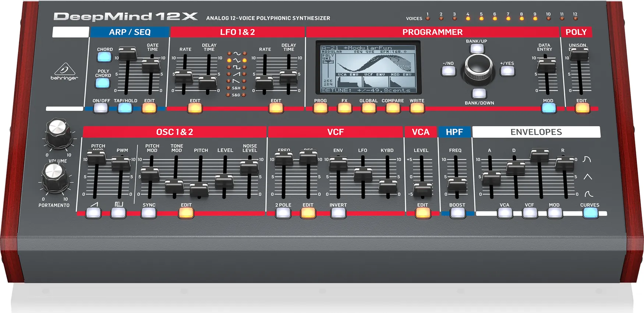
Task: Open the VCA EDIT button
Action: point(422,213)
